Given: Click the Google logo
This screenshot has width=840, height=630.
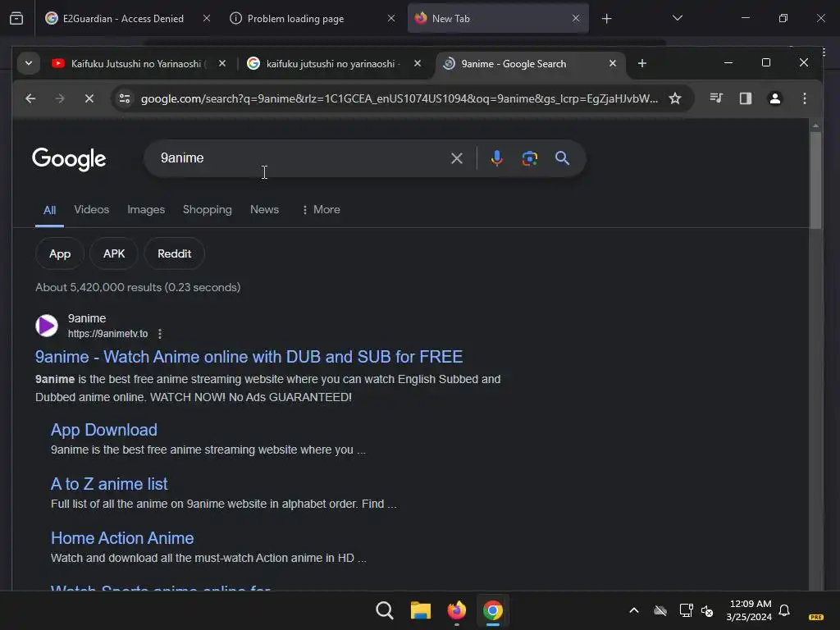Looking at the screenshot, I should (69, 159).
